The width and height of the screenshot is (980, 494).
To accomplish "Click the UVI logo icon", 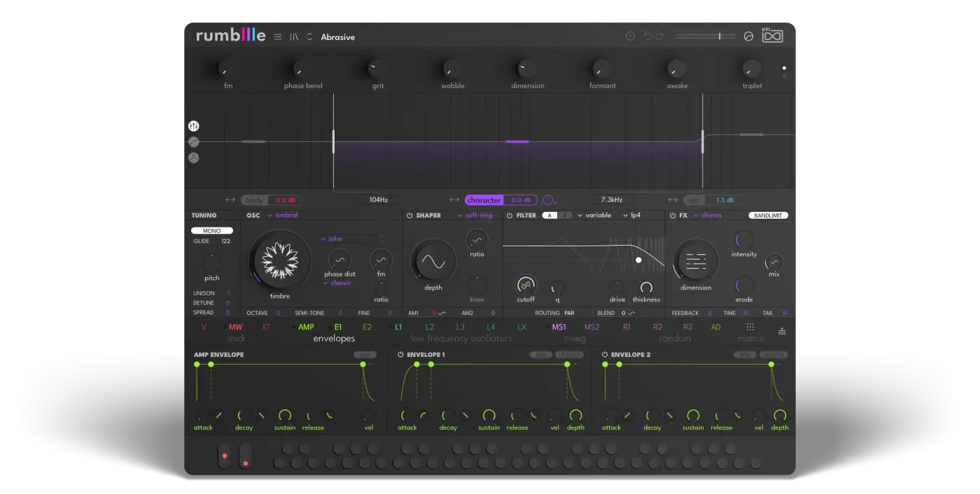I will (772, 36).
